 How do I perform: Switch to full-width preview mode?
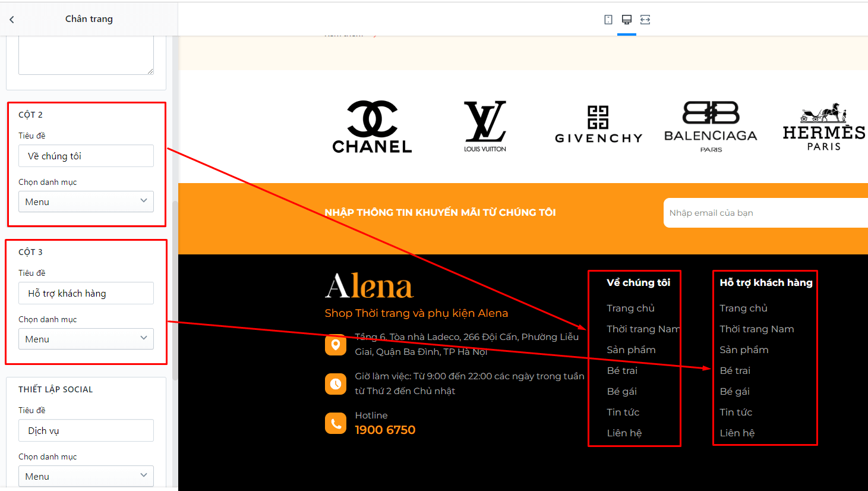point(645,20)
